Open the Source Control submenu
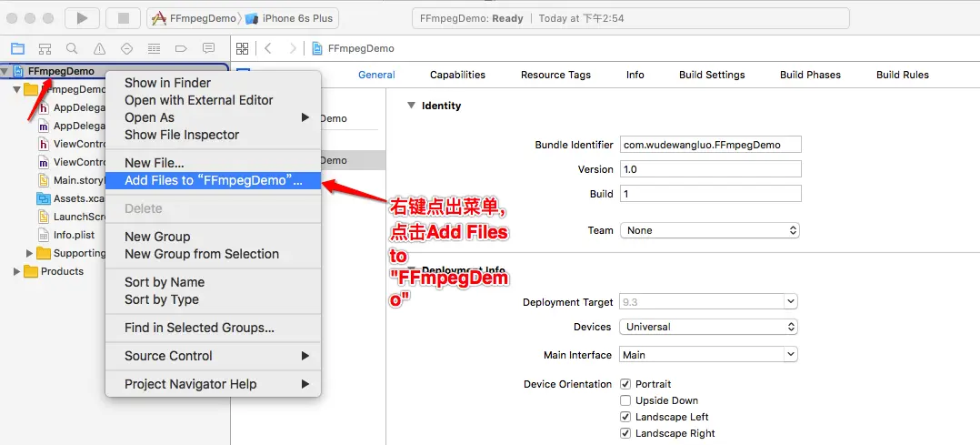 click(x=213, y=356)
